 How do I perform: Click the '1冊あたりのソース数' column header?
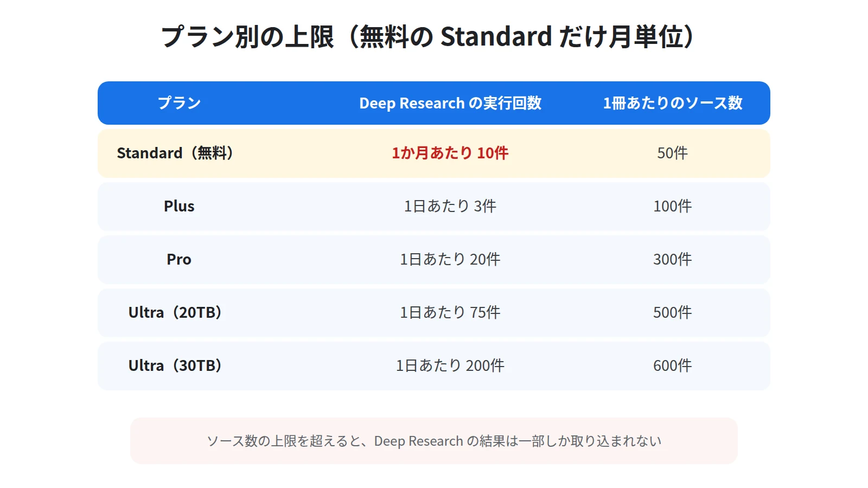click(x=673, y=103)
